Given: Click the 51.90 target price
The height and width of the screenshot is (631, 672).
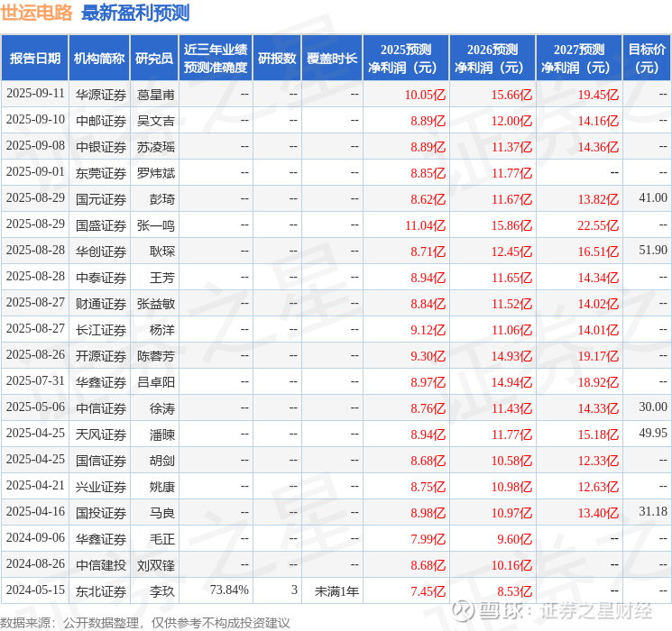Looking at the screenshot, I should tap(653, 251).
